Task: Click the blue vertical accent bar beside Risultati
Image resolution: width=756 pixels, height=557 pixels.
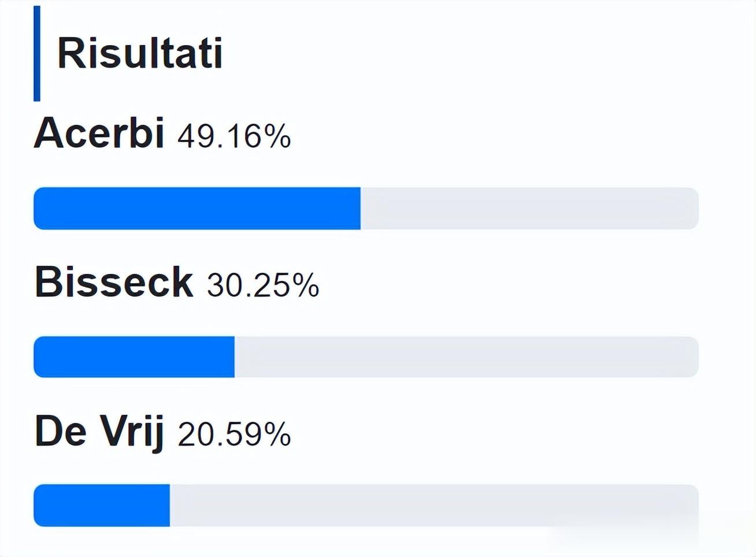Action: (x=37, y=53)
